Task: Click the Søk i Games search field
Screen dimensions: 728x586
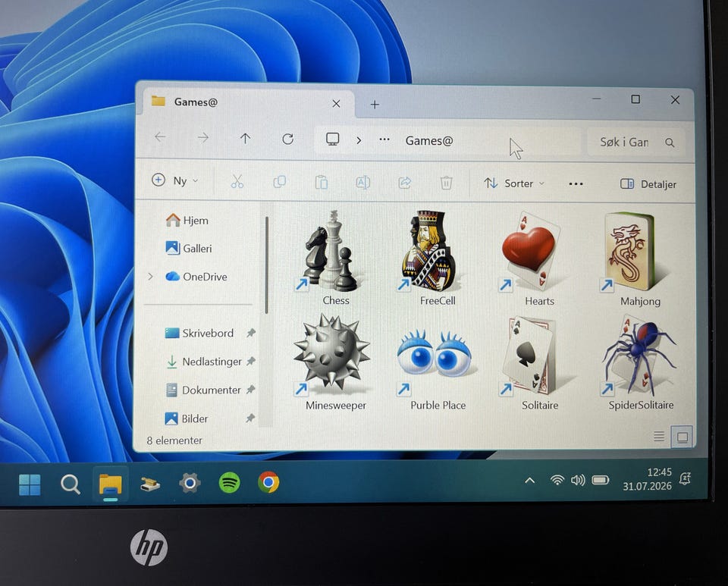Action: 636,142
